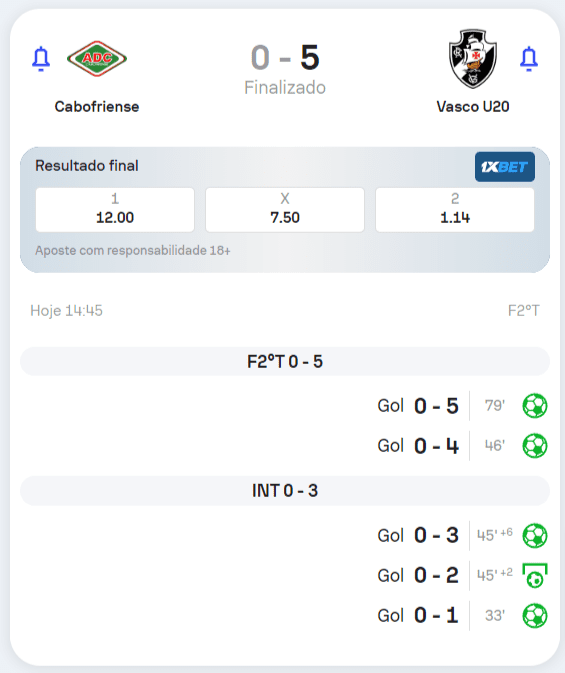Collapse the INT 0 - 3 section header
Screen dimensions: 565x673
pos(285,491)
